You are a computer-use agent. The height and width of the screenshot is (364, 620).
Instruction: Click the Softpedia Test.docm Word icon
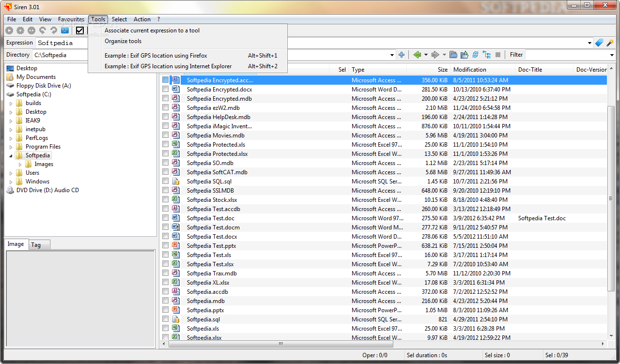pyautogui.click(x=176, y=227)
